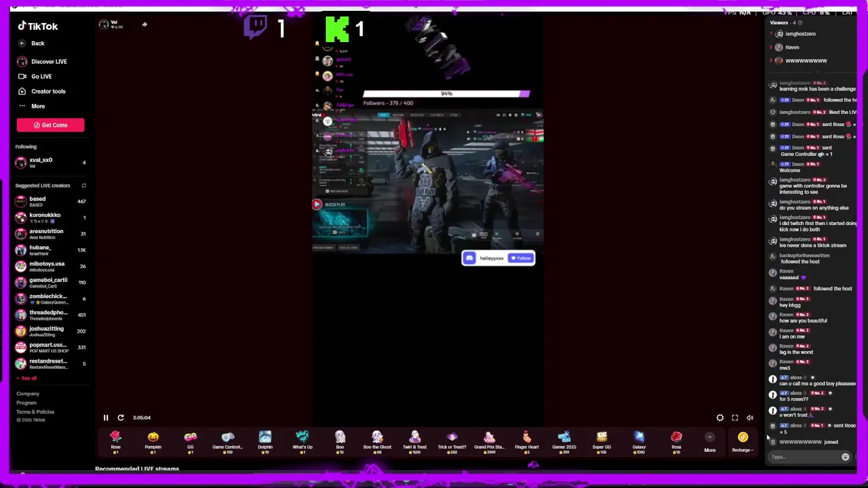The image size is (868, 488).
Task: Open suggested creator gamebol_cartii
Action: (x=51, y=283)
